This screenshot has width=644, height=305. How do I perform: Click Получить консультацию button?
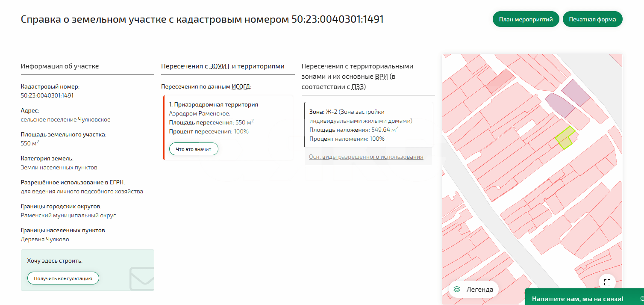coord(63,278)
